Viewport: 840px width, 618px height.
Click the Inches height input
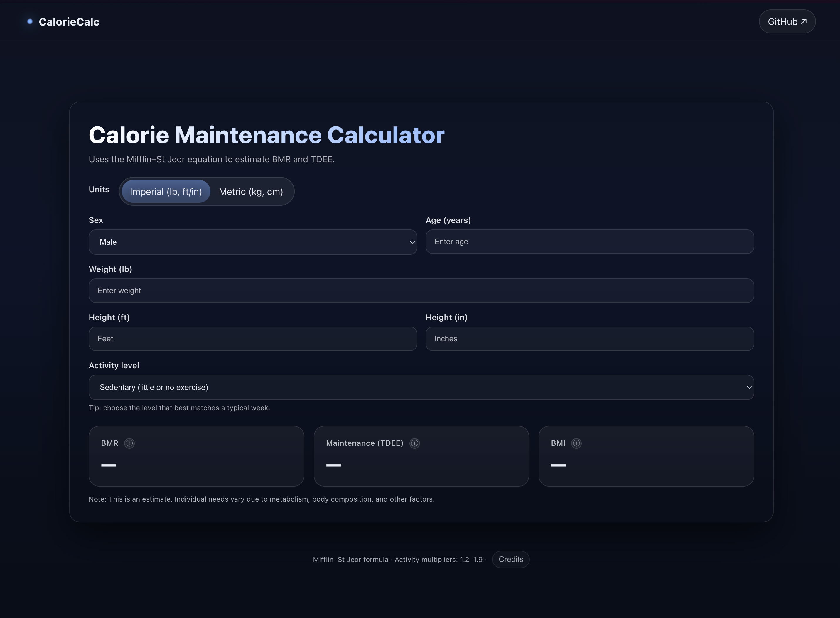coord(589,339)
